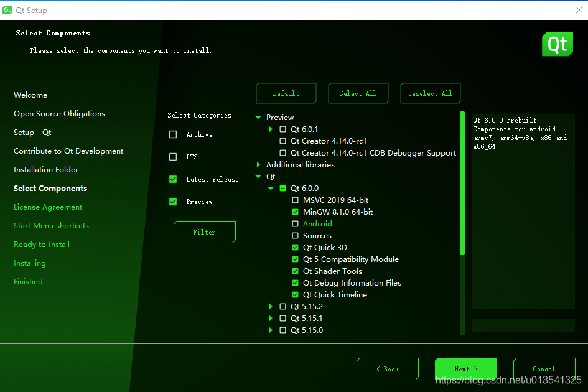588x392 pixels.
Task: Apply categories with the Filter button
Action: 205,232
